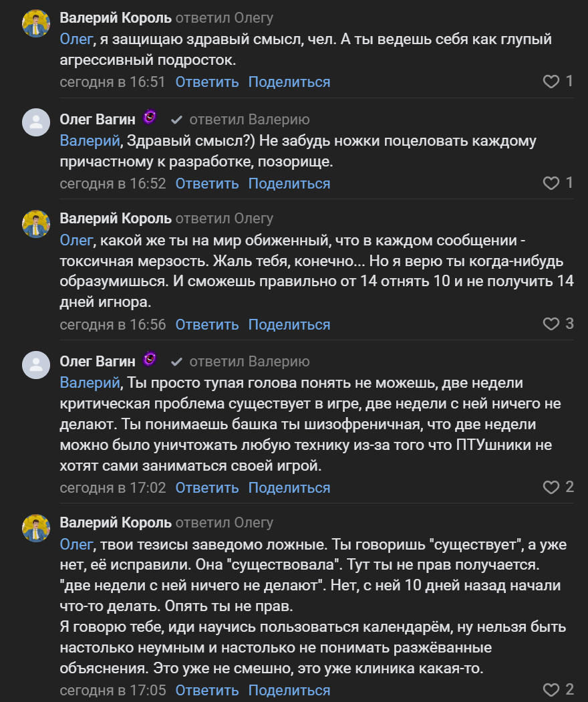
Task: Share the comment posted at 16:52
Action: click(289, 184)
